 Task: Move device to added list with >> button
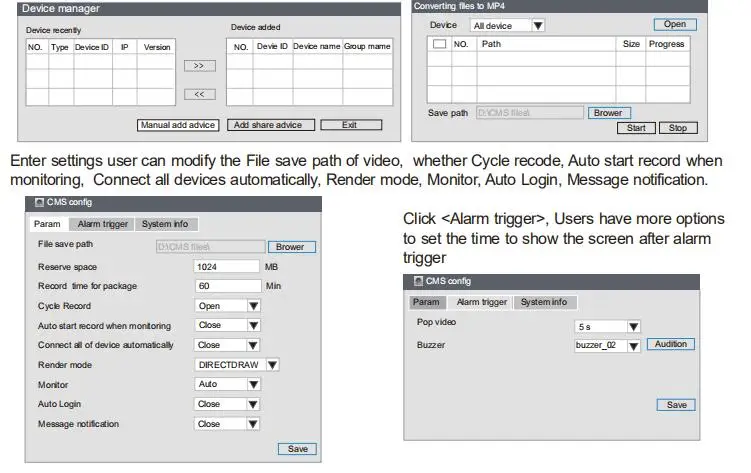point(200,66)
